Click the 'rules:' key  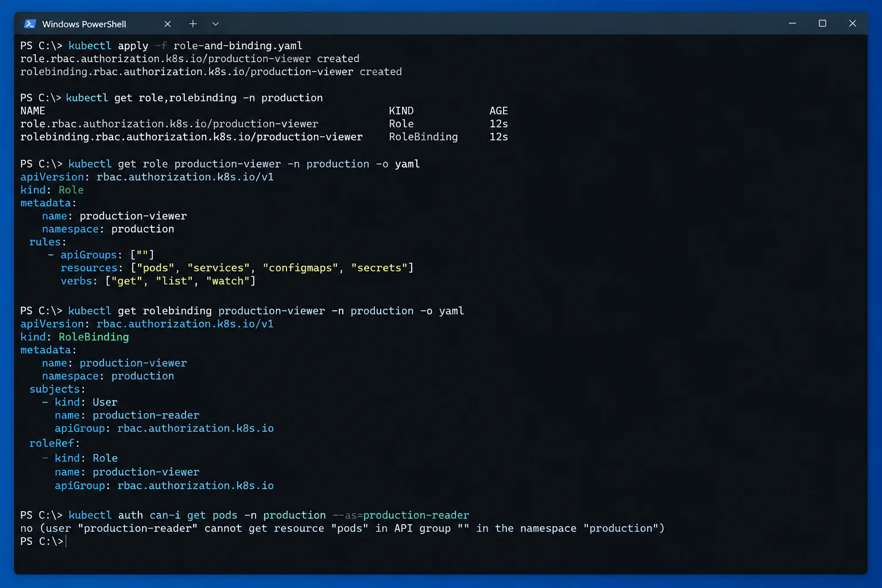coord(48,242)
